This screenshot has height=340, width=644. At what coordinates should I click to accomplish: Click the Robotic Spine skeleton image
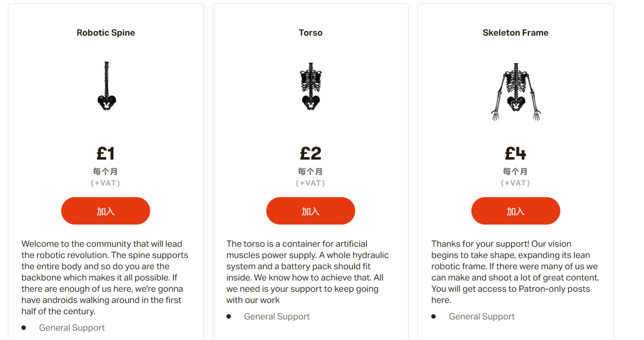106,86
